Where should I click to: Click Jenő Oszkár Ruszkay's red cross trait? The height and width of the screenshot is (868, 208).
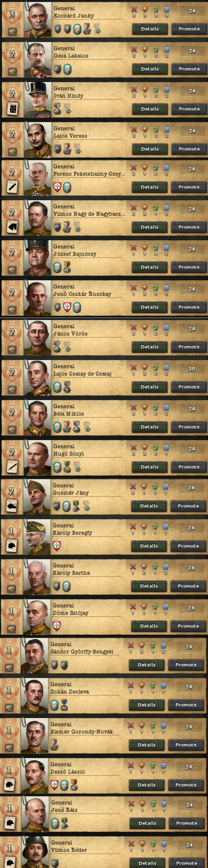(67, 307)
